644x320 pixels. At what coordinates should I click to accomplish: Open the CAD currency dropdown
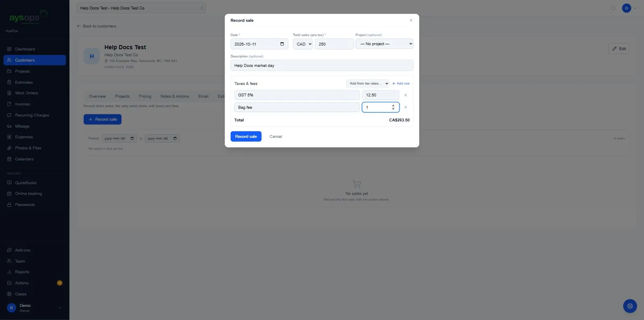[303, 44]
